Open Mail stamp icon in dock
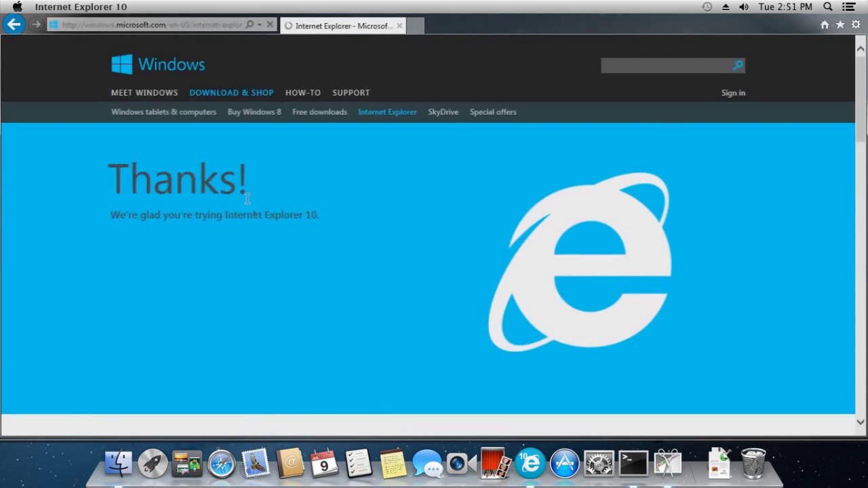868x488 pixels. [256, 464]
